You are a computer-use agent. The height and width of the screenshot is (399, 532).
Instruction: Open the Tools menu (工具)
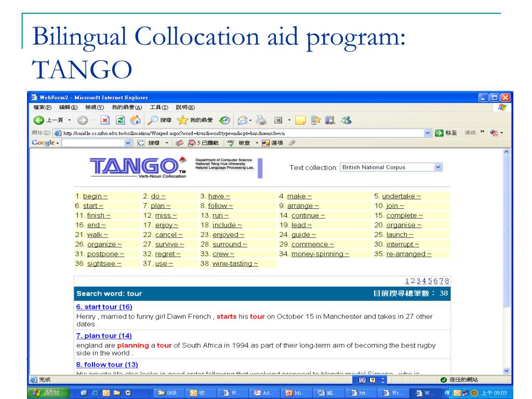[159, 107]
